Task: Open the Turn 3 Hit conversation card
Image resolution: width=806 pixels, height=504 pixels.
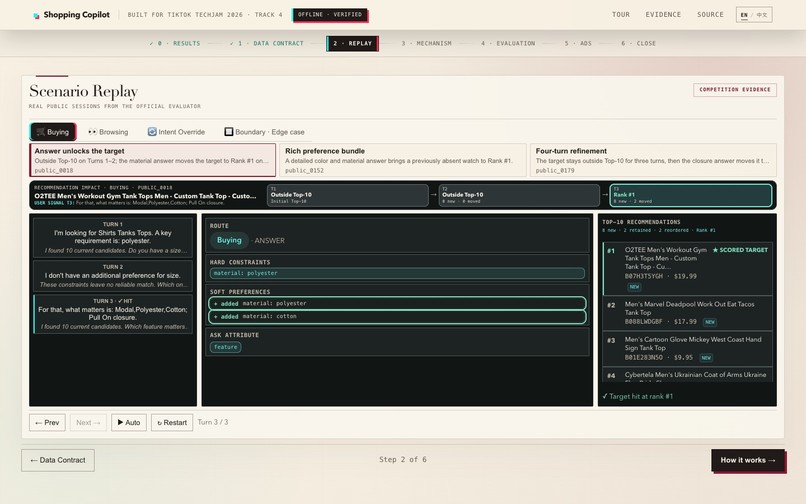Action: pos(113,314)
